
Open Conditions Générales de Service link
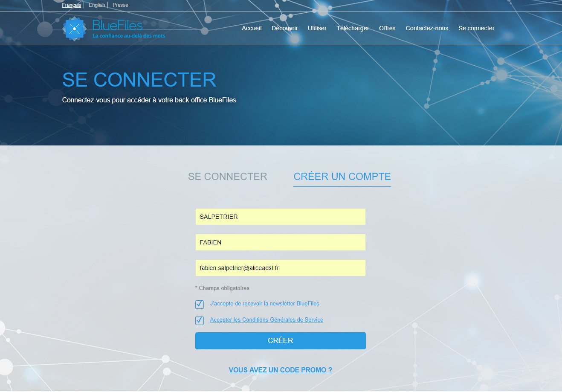(267, 320)
